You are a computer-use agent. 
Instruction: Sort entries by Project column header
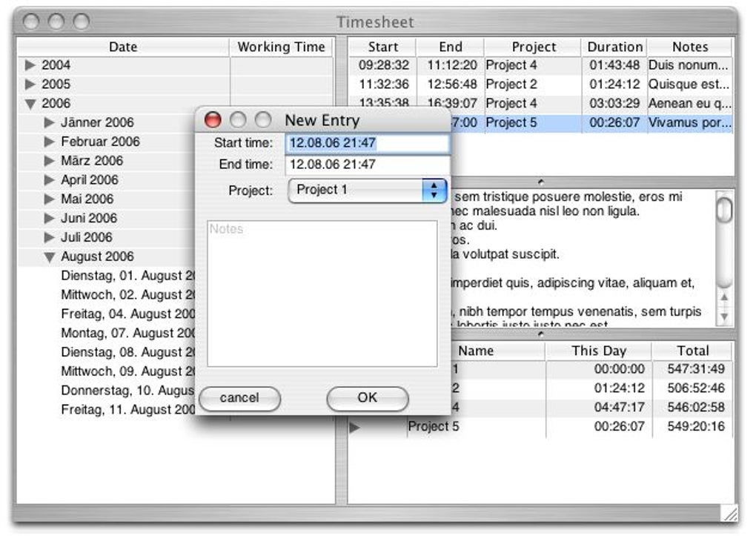(533, 47)
